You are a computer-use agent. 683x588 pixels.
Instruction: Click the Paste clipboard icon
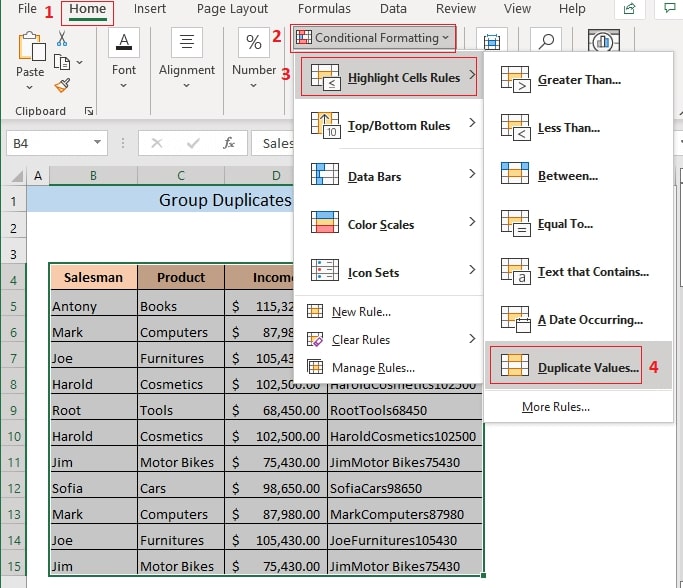click(x=31, y=47)
